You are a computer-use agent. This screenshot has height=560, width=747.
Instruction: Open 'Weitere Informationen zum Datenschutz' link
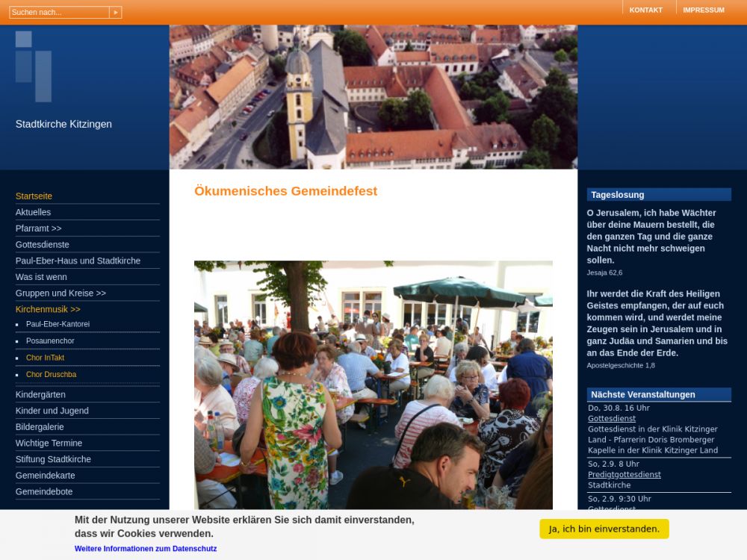146,549
